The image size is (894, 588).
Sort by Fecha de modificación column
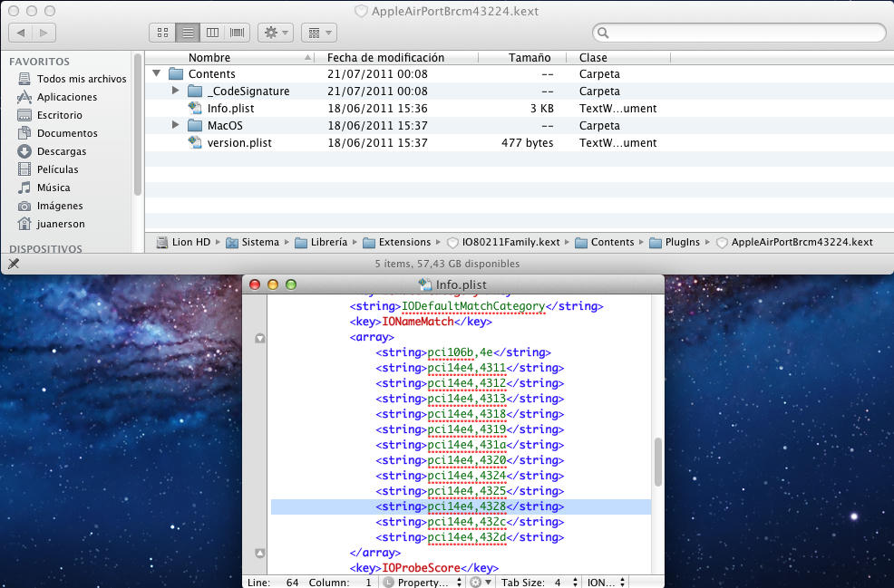click(x=385, y=57)
